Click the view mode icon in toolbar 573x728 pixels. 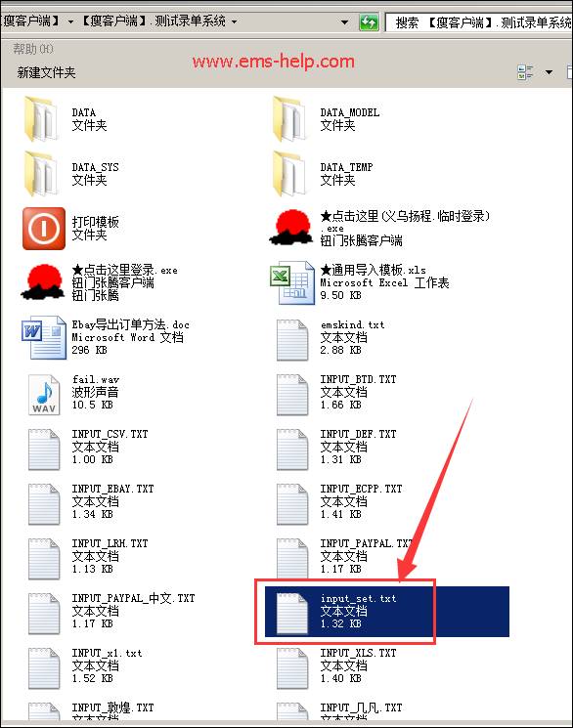click(x=525, y=72)
